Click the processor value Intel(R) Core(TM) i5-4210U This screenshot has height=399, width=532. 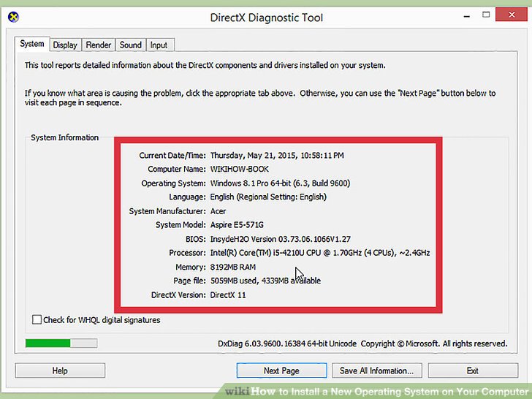click(320, 253)
